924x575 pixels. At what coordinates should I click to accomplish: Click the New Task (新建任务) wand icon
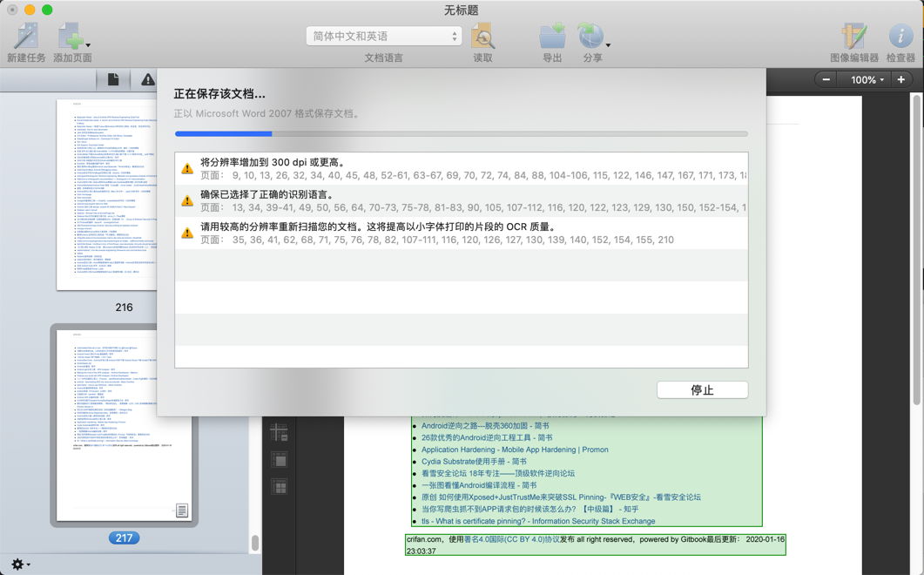[x=26, y=36]
